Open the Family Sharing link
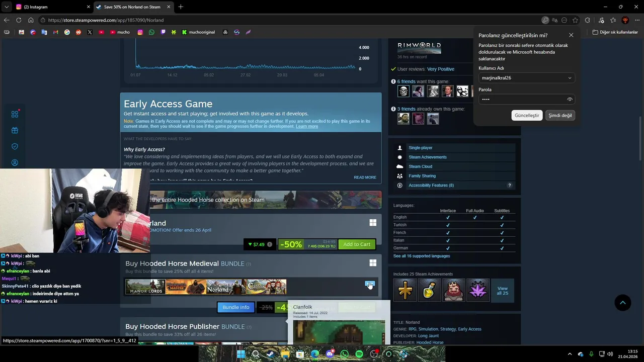 422,176
